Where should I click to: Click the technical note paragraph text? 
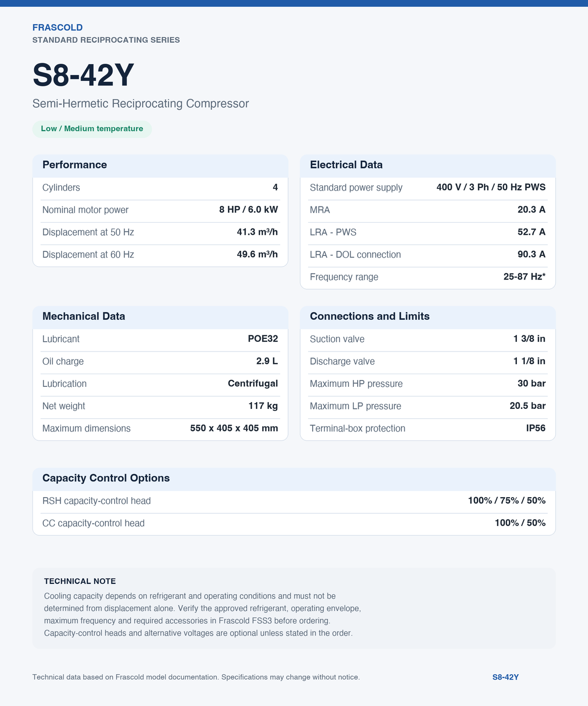[x=203, y=614]
